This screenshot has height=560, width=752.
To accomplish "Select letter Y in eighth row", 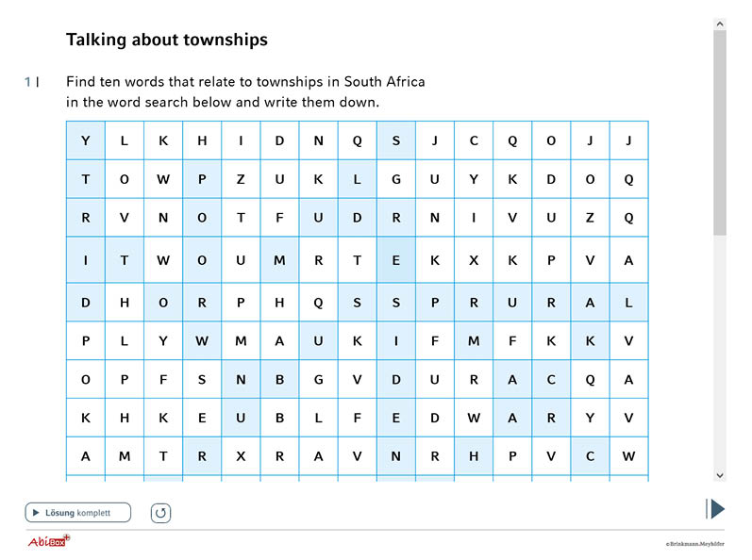I will pos(590,419).
